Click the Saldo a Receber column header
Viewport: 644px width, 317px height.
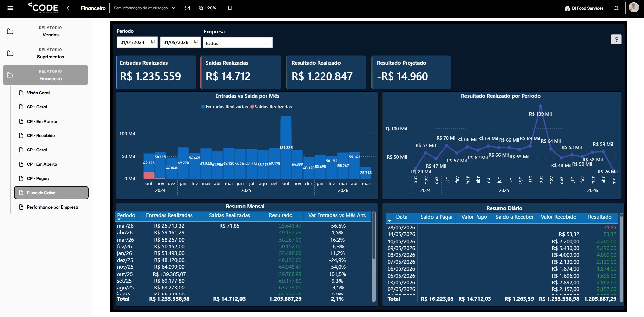coord(514,217)
